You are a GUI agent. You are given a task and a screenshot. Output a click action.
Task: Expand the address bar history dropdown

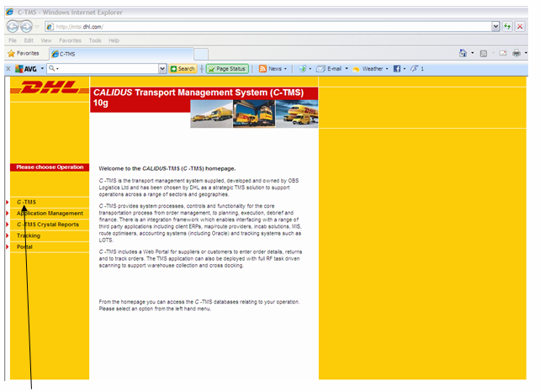click(x=495, y=27)
